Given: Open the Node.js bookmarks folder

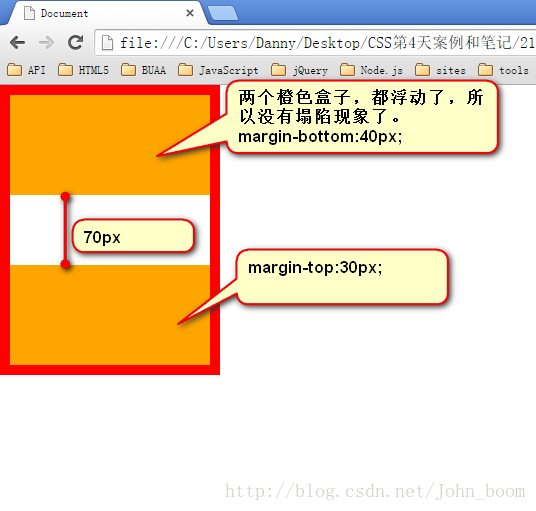Looking at the screenshot, I should 372,70.
